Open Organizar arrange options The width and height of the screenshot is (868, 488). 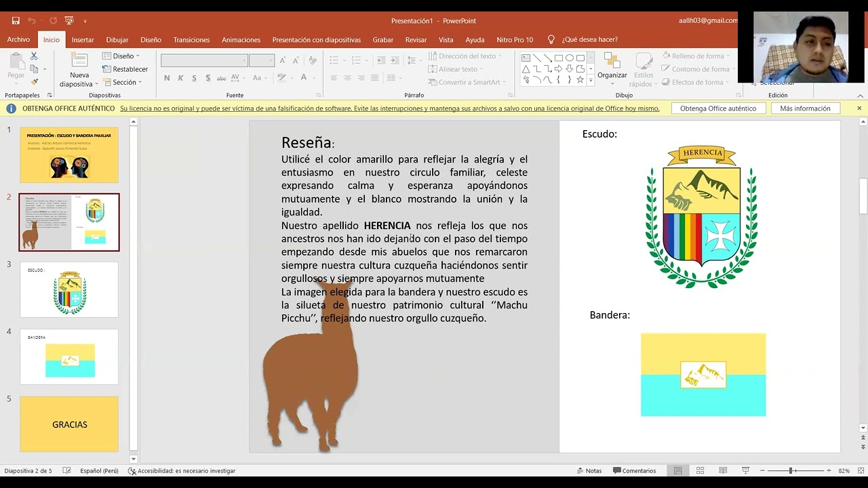click(612, 68)
